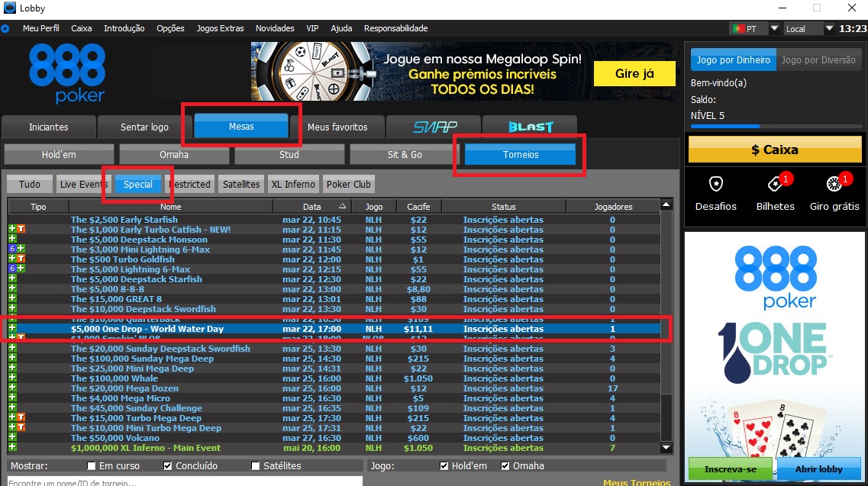The height and width of the screenshot is (486, 868).
Task: Select the Special filter tab
Action: click(x=138, y=185)
